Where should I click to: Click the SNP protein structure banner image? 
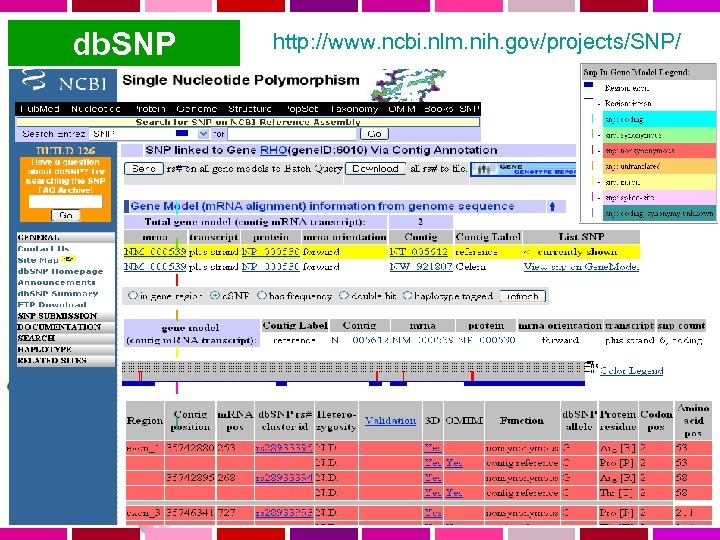click(409, 85)
